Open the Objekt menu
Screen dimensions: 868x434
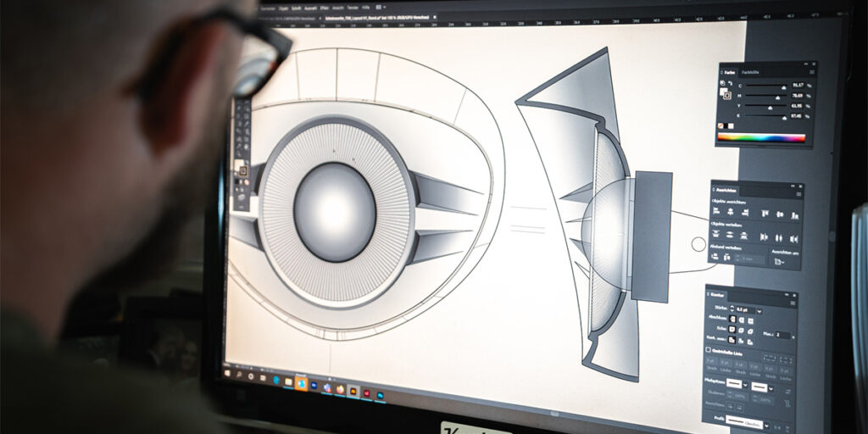283,8
